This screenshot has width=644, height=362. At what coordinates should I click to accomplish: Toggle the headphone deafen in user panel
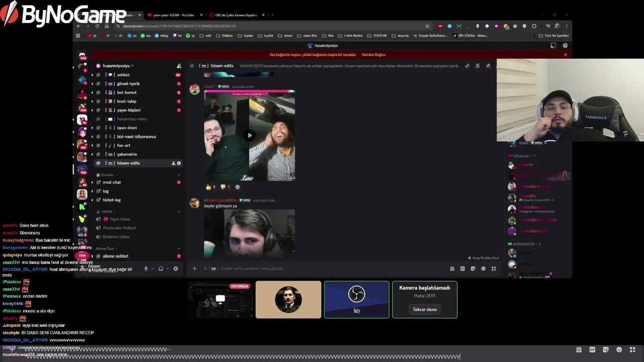[x=161, y=268]
